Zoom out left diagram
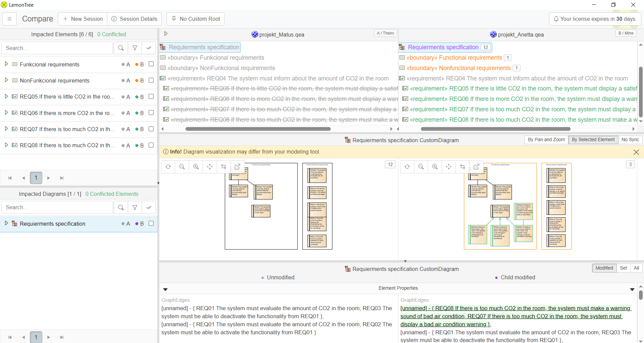 pos(182,167)
